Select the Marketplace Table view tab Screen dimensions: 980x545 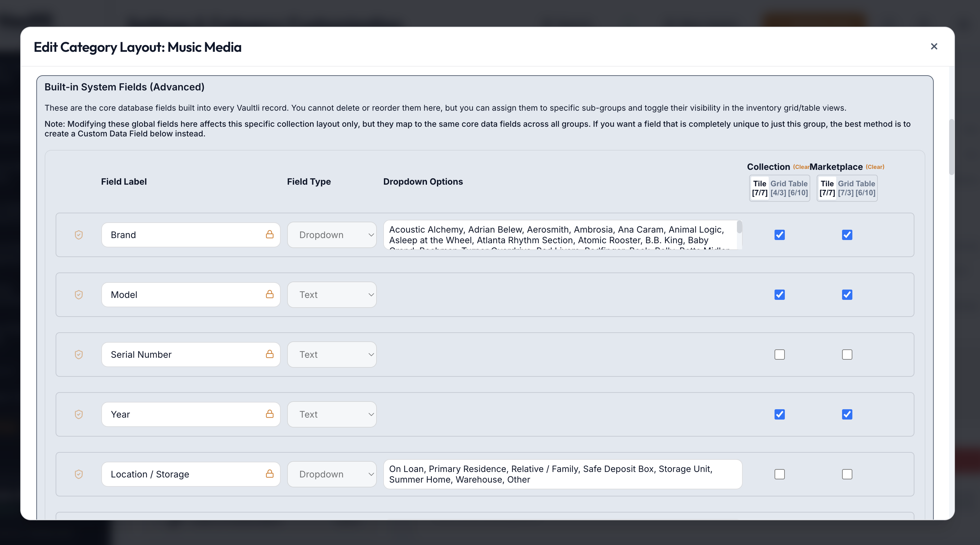(x=866, y=188)
